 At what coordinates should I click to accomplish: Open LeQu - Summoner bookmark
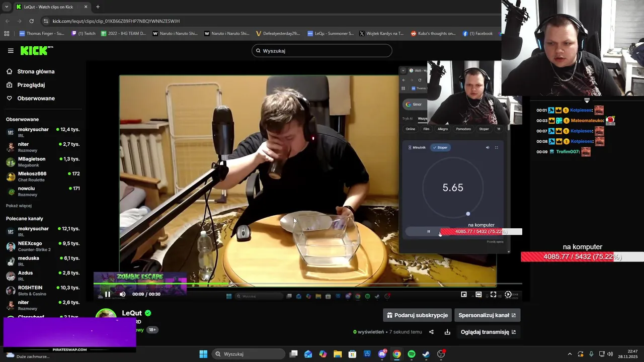(x=331, y=34)
